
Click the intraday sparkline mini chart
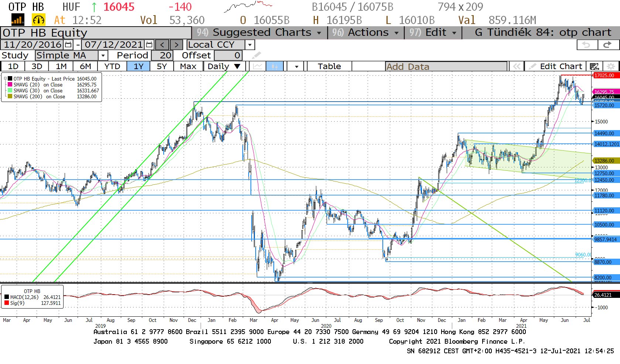coord(248,6)
